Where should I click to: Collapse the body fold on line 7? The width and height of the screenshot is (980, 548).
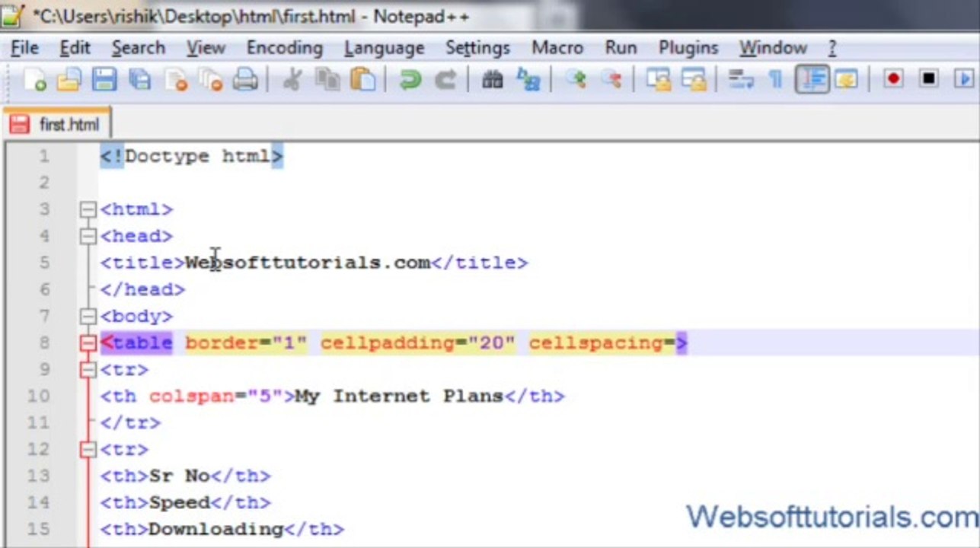coord(88,316)
